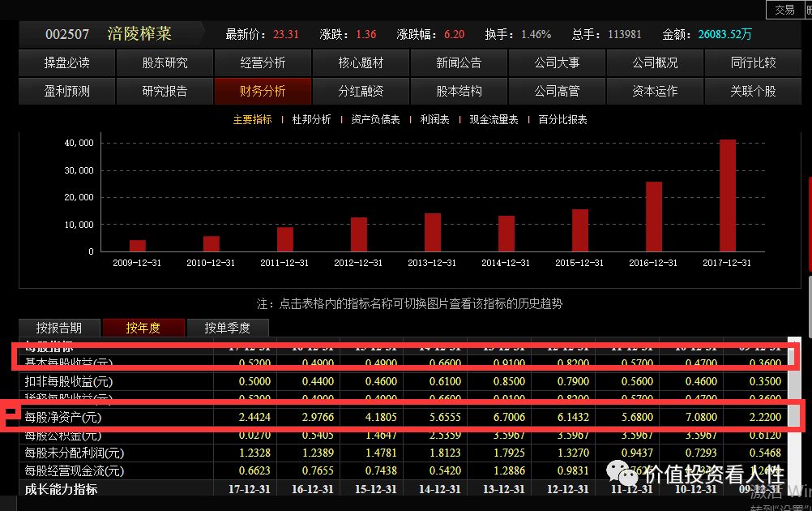Select the 按年度 table view
Image resolution: width=812 pixels, height=511 pixels.
point(143,328)
